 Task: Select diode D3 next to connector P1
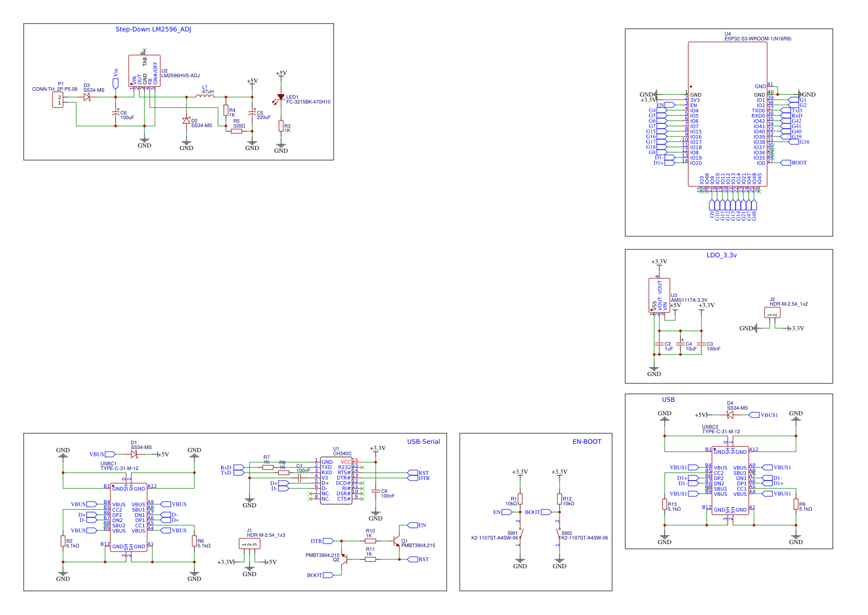(x=87, y=97)
